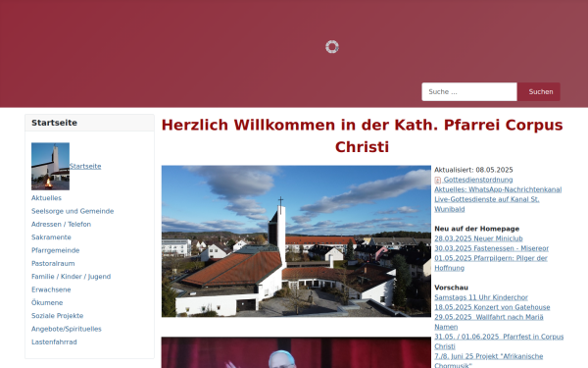Follow the Samstags 11 Uhr Kinderchor link
588x368 pixels.
click(x=481, y=297)
